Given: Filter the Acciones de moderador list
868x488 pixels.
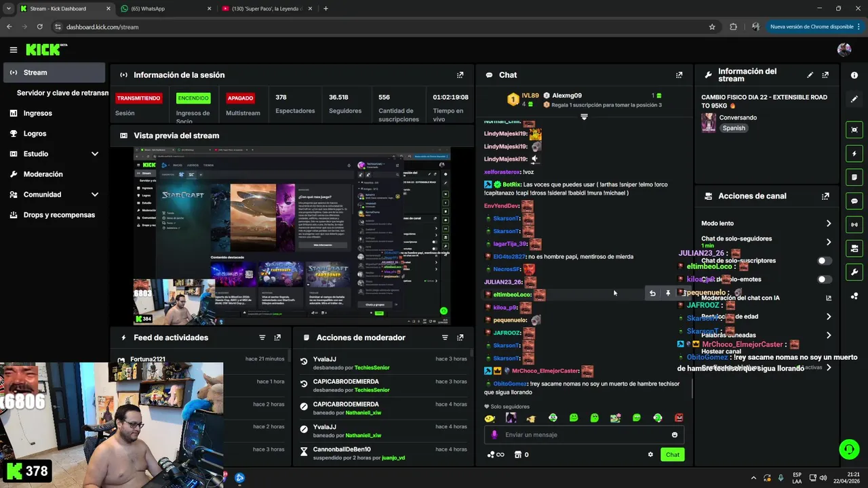Looking at the screenshot, I should pos(445,338).
